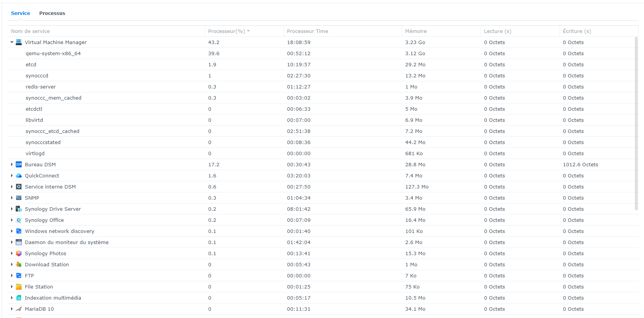Image resolution: width=644 pixels, height=318 pixels.
Task: Expand the FTP service row
Action: click(12, 275)
